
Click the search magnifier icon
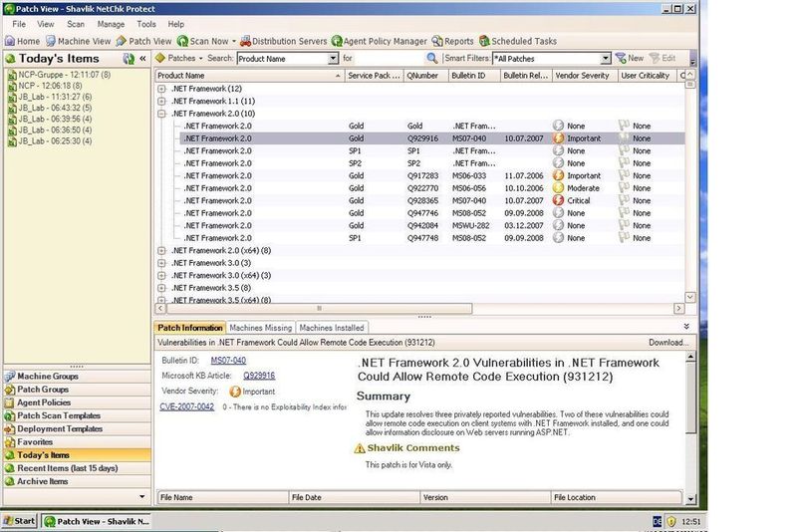431,58
